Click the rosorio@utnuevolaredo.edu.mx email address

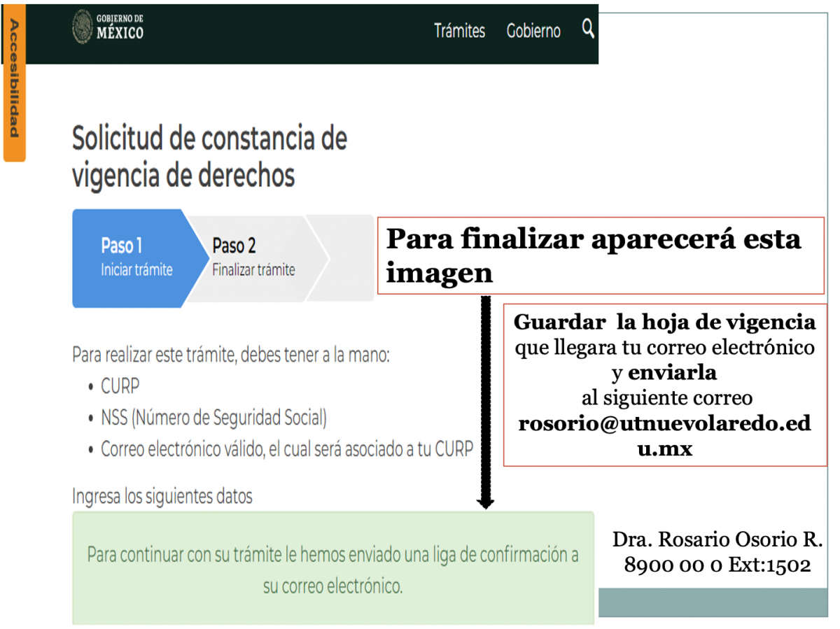click(664, 435)
